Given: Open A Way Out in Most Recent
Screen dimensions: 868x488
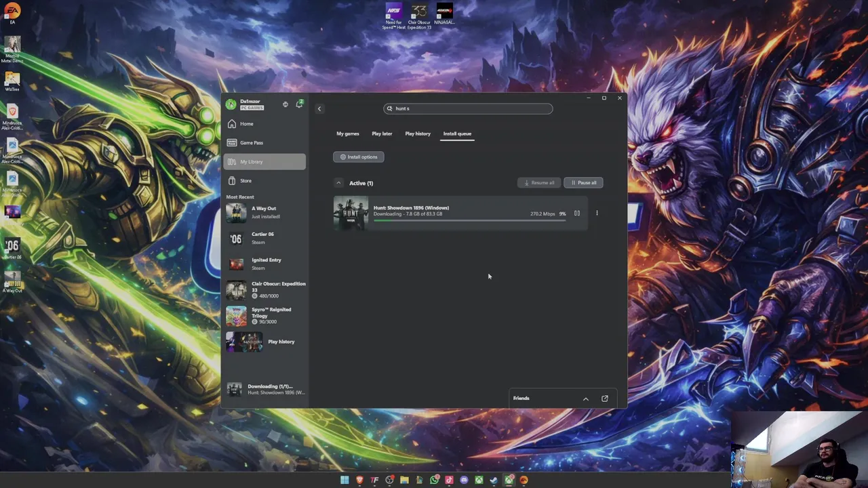Looking at the screenshot, I should 265,213.
